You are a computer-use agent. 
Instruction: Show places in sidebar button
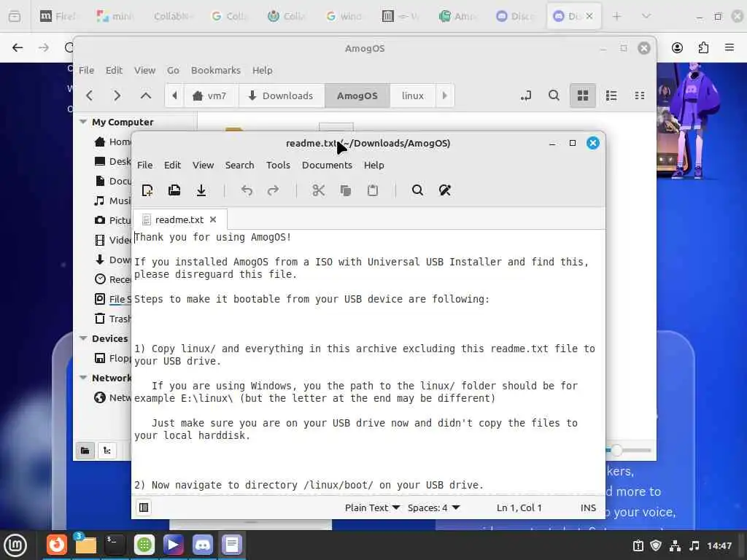85,451
